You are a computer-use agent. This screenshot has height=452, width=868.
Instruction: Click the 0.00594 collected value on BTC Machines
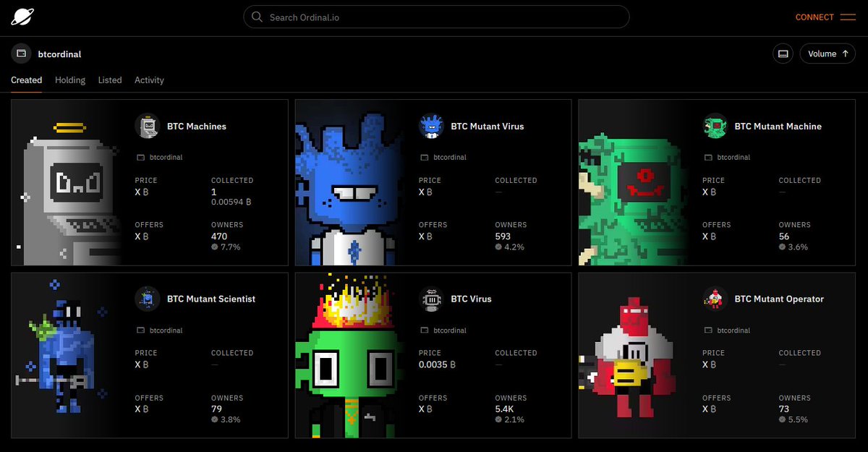[x=233, y=202]
